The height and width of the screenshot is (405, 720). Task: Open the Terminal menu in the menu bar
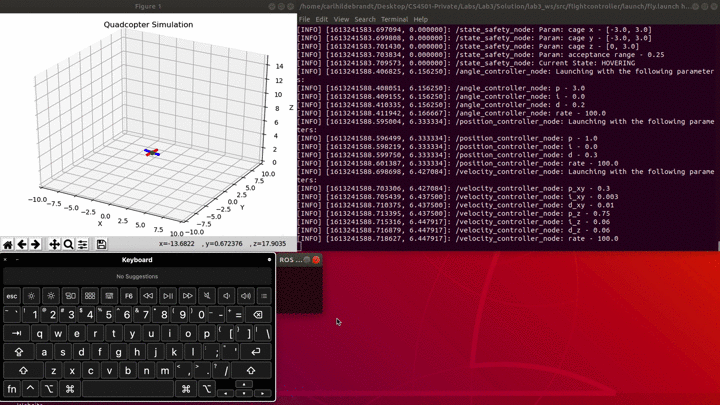click(394, 19)
